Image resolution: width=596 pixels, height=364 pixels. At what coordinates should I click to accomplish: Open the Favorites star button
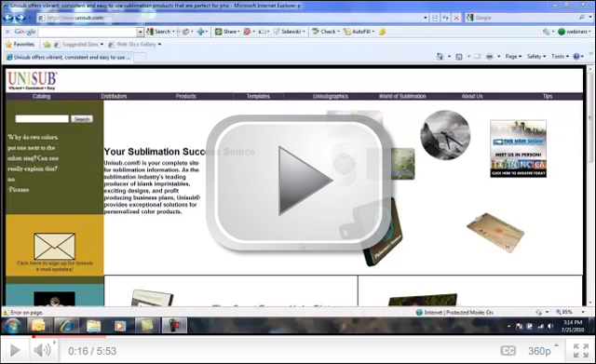(20, 45)
